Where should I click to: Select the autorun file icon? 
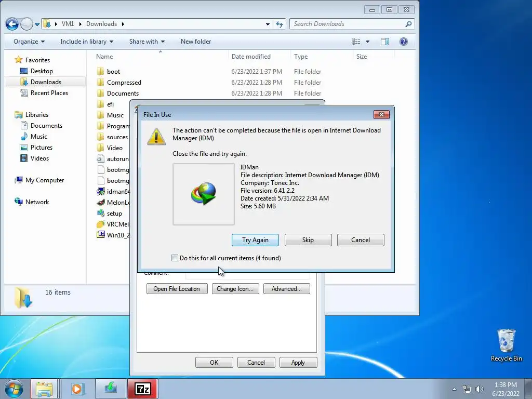100,158
